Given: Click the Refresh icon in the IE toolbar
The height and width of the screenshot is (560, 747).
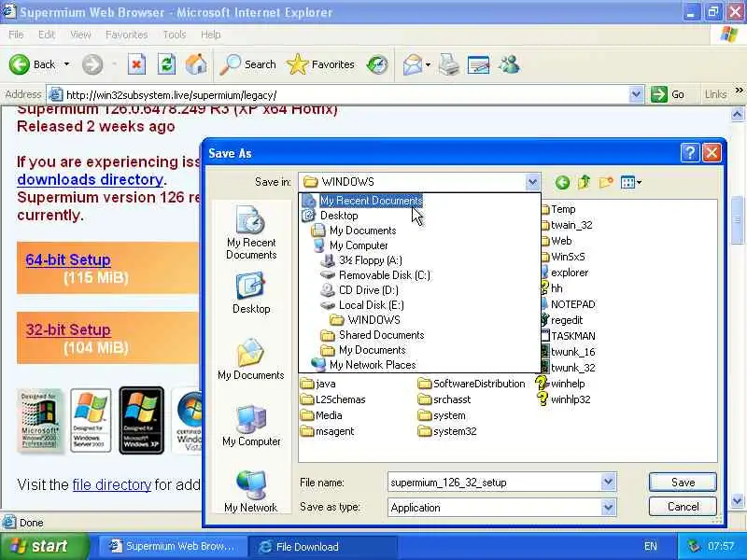Looking at the screenshot, I should point(166,64).
